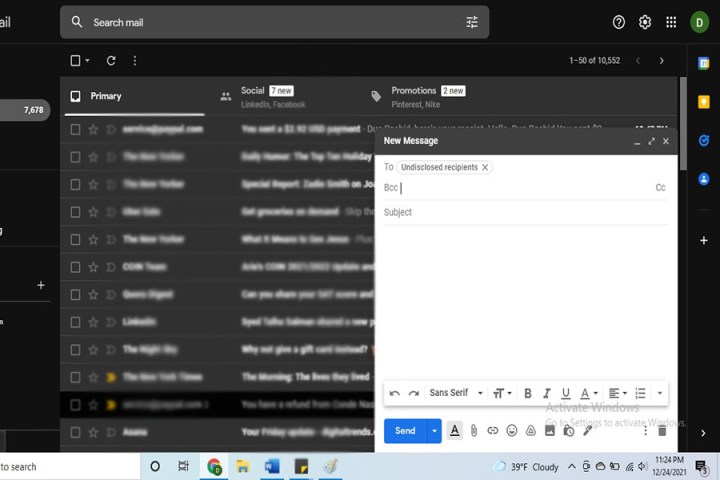Open text color dropdown
This screenshot has width=720, height=480.
coord(588,393)
